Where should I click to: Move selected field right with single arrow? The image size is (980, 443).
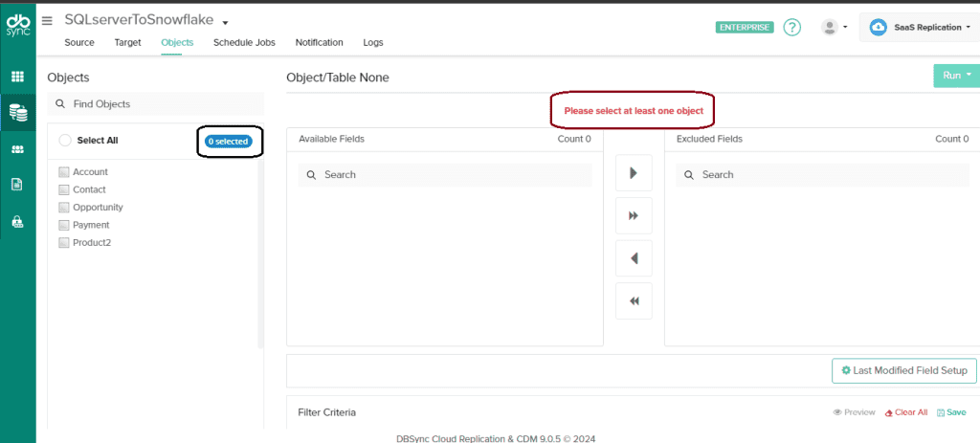[634, 173]
